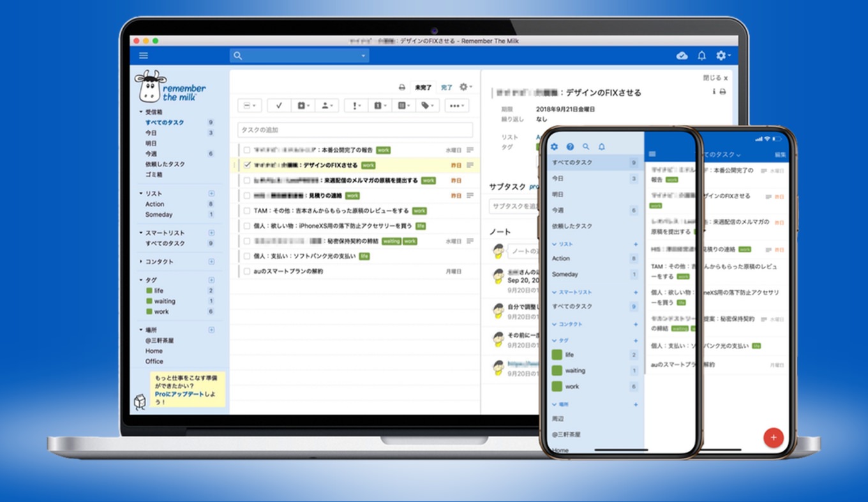The height and width of the screenshot is (502, 868).
Task: Open the due date calendar toolbar button
Action: [x=379, y=105]
